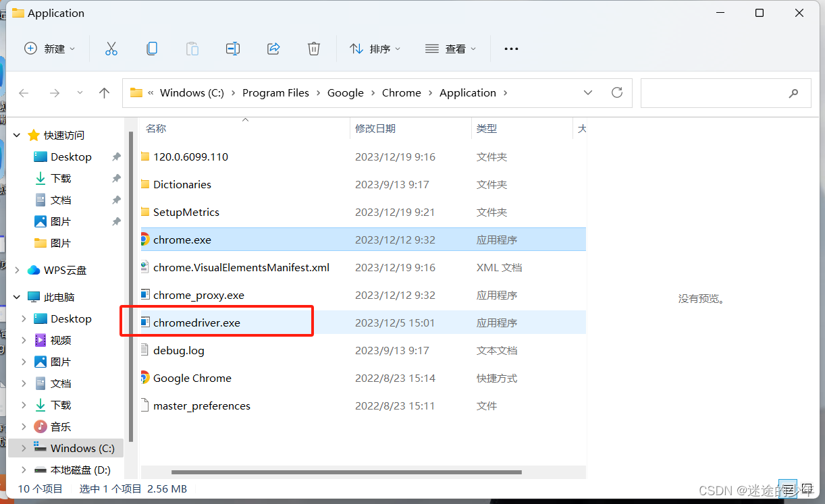Select the chrome.exe file
The height and width of the screenshot is (504, 825).
(363, 240)
